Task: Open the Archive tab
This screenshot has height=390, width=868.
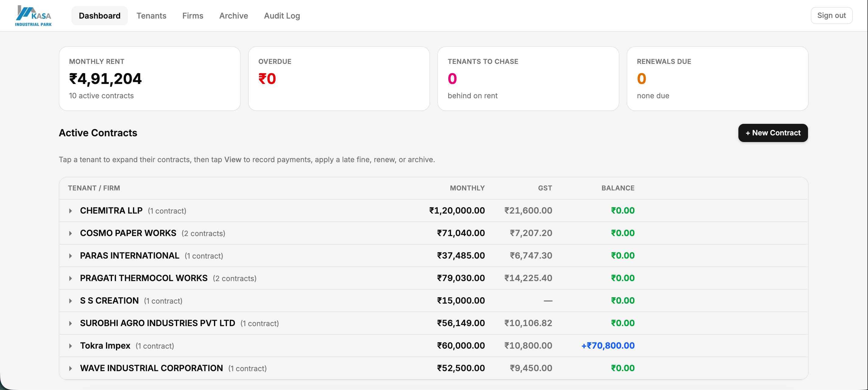Action: tap(233, 16)
